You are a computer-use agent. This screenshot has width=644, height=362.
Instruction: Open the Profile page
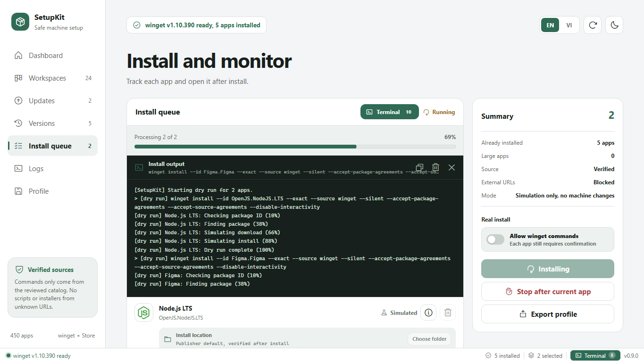52,191
